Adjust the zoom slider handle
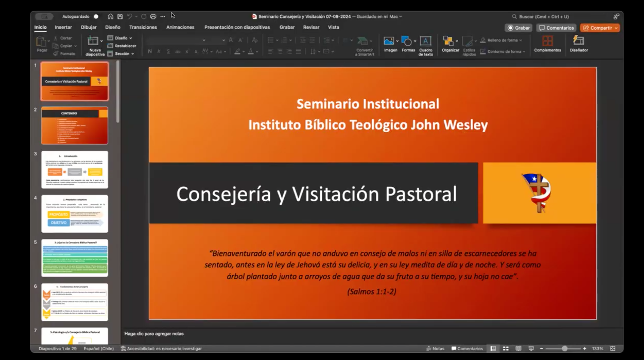The image size is (644, 360). 564,349
